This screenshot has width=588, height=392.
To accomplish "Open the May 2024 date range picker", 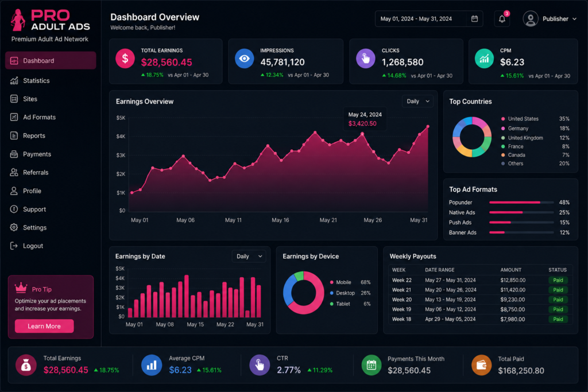I will coord(429,19).
